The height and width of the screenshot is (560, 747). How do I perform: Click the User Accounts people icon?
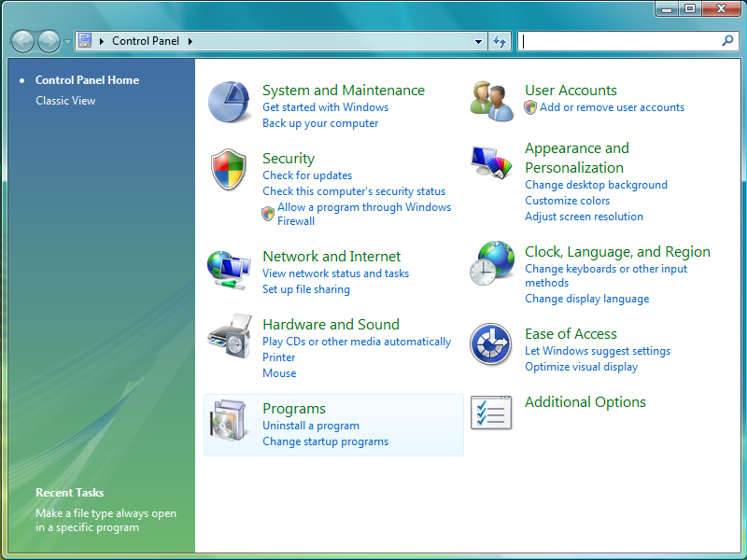(492, 101)
